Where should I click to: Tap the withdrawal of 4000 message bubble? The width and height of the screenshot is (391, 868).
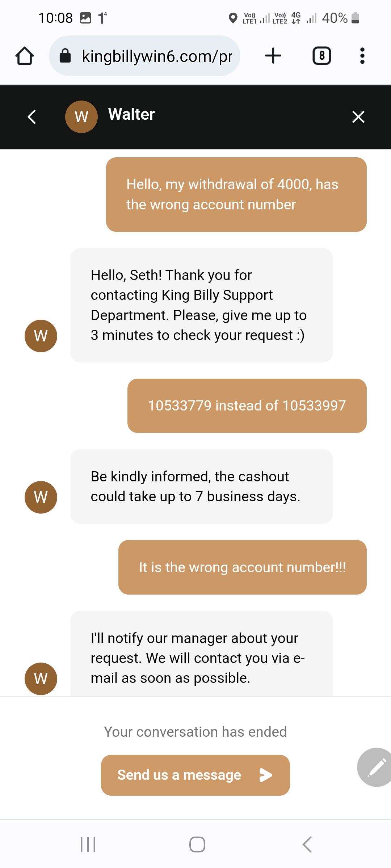point(236,194)
